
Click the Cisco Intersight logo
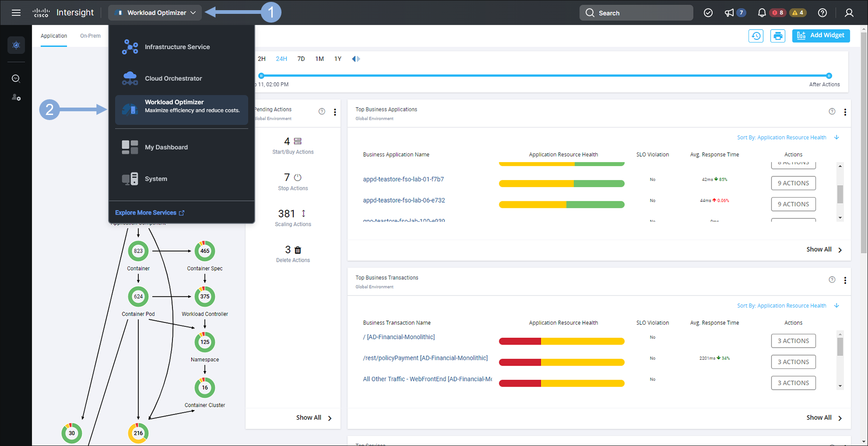[63, 12]
